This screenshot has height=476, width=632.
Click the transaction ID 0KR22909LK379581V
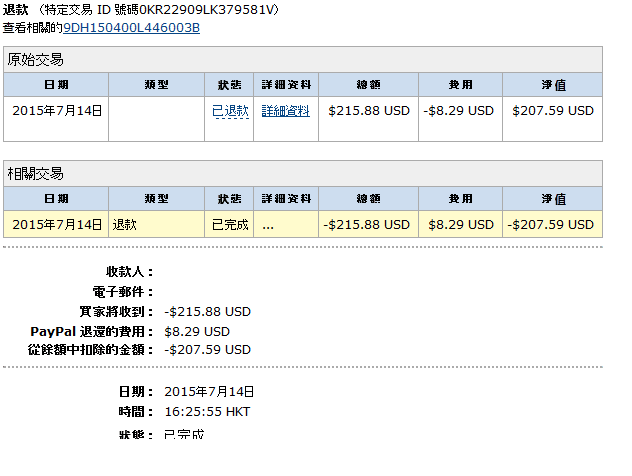[212, 9]
